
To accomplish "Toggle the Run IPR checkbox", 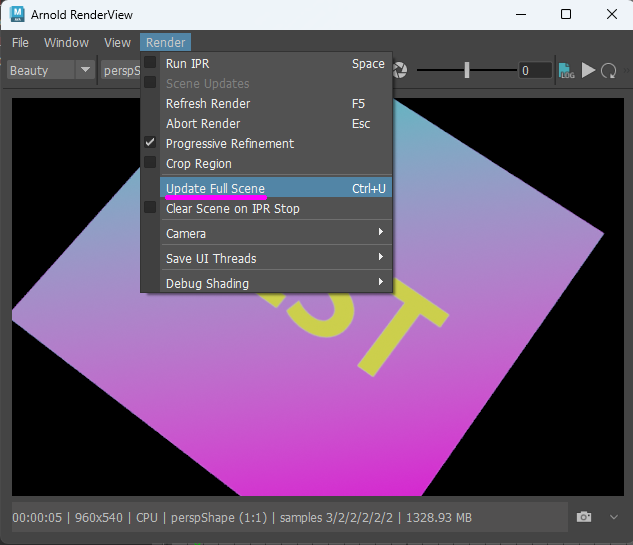I will coord(150,62).
